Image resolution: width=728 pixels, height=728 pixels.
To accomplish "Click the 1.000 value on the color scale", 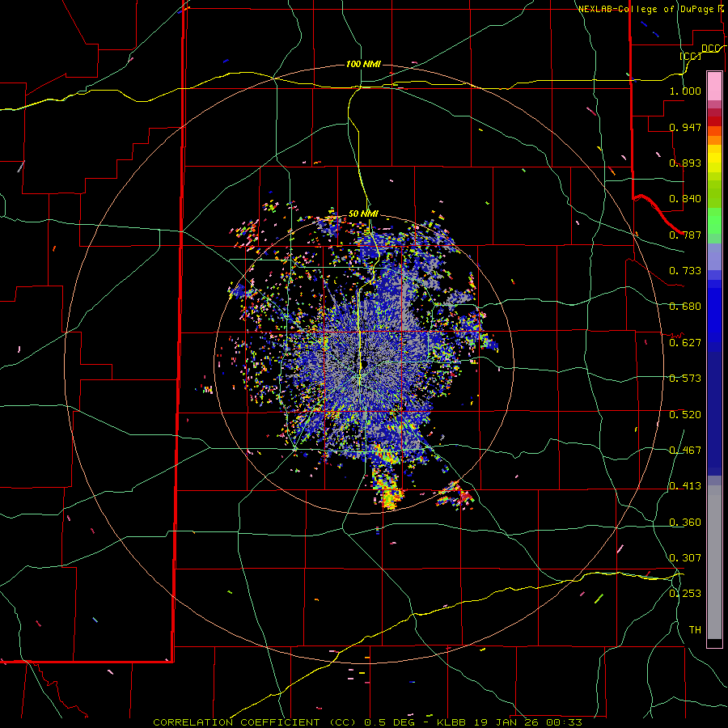I will coord(685,91).
